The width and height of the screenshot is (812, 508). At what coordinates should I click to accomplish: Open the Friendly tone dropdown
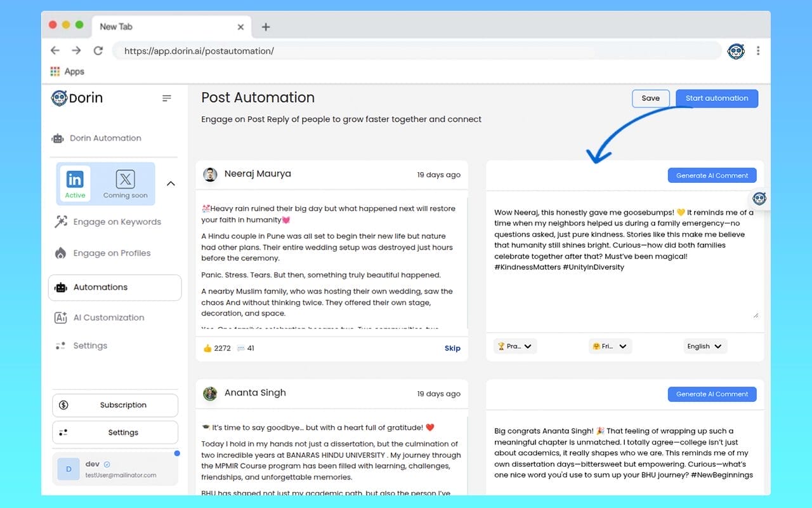click(x=610, y=346)
